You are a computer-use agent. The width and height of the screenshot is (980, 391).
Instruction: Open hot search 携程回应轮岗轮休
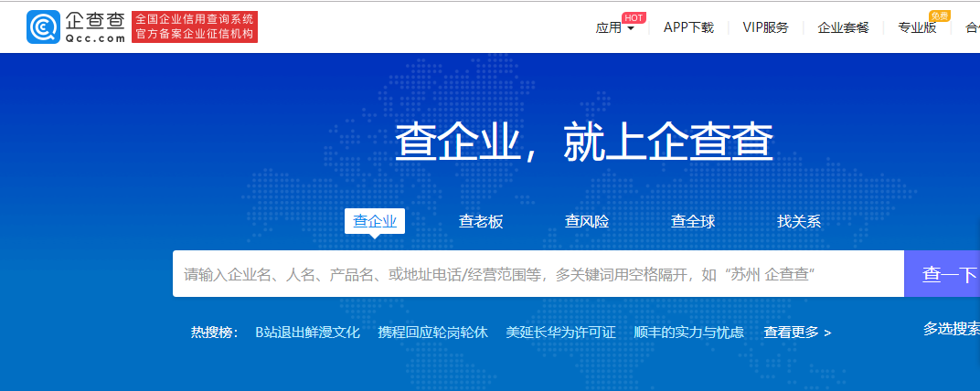(432, 333)
